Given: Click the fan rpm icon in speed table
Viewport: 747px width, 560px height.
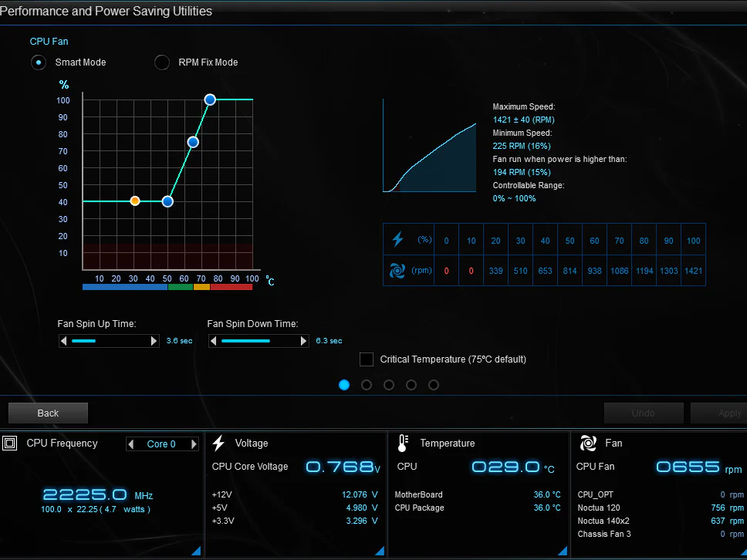Looking at the screenshot, I should [x=398, y=271].
